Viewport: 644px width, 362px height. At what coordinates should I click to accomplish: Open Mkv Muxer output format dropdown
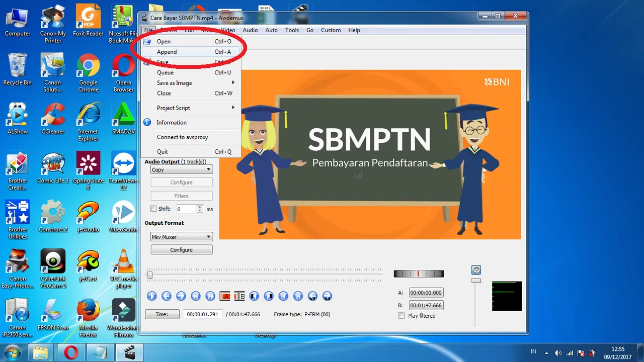(182, 237)
